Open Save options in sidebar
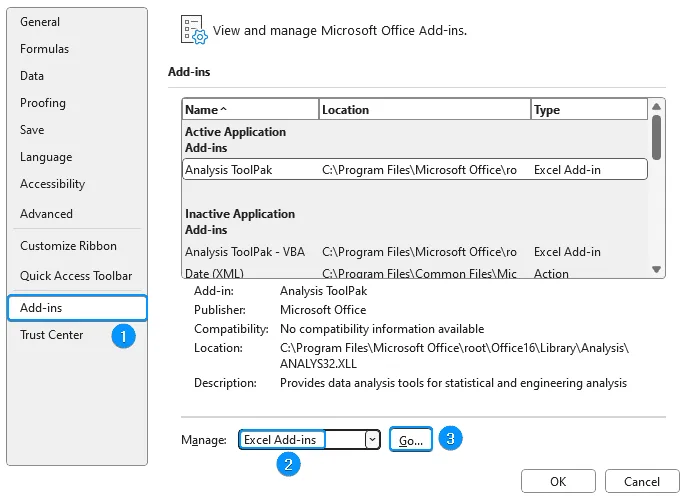 (x=32, y=130)
